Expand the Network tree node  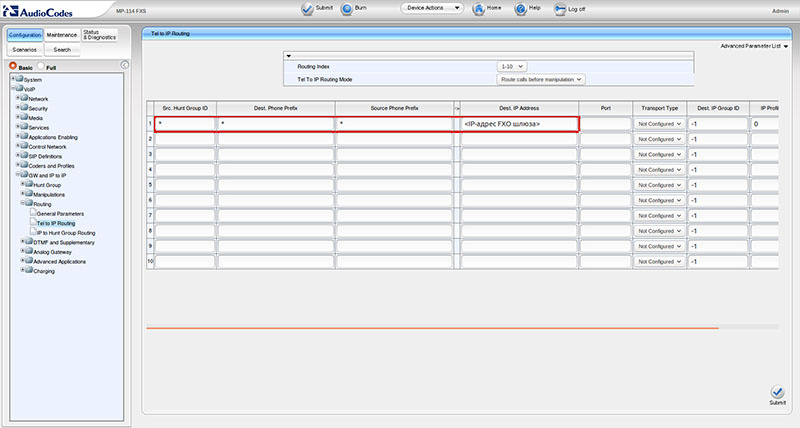18,98
